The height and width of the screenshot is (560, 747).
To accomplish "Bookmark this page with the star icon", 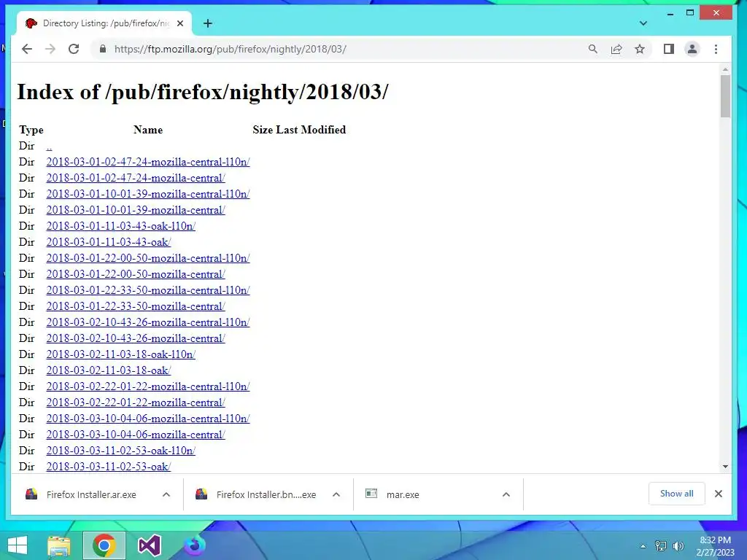I will [640, 49].
